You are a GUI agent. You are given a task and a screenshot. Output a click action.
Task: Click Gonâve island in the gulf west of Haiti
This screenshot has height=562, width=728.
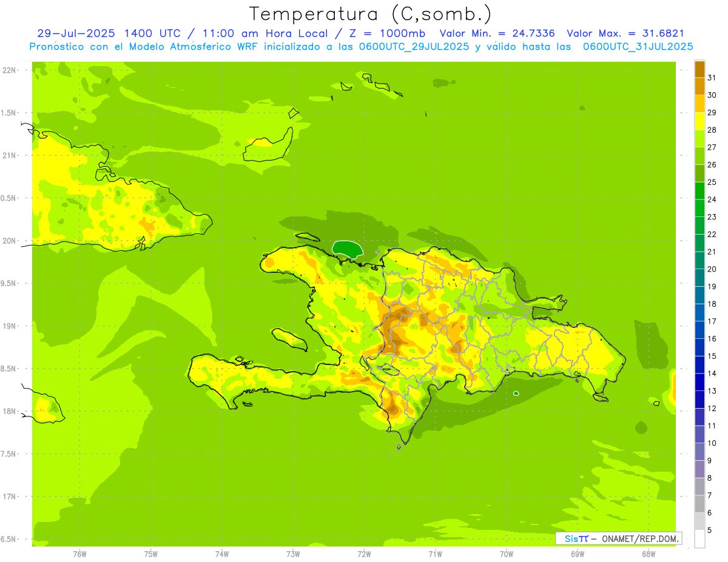point(290,339)
